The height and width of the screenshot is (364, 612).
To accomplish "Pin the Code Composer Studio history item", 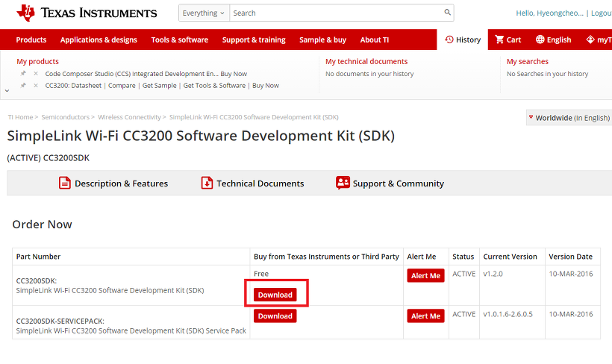I will [23, 73].
